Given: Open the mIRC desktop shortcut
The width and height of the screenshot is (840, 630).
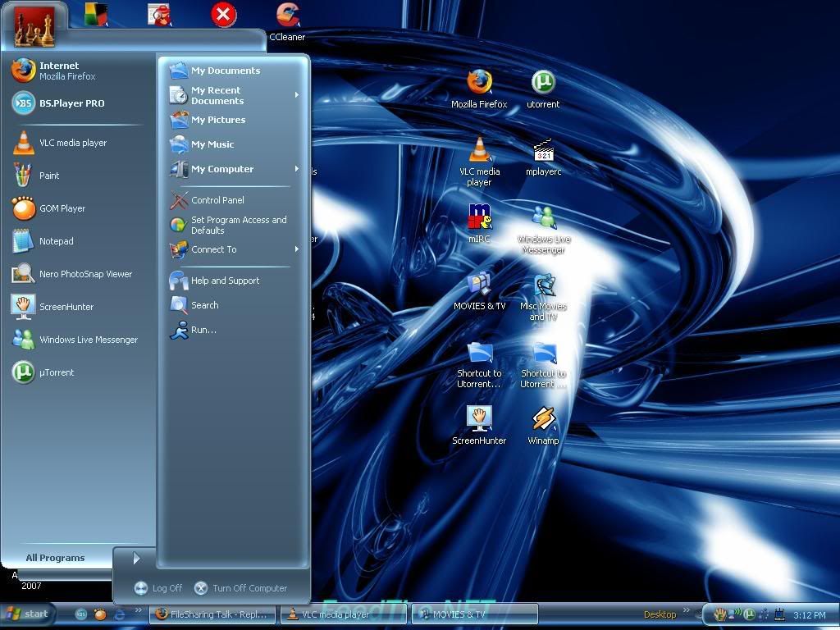Looking at the screenshot, I should pyautogui.click(x=479, y=224).
